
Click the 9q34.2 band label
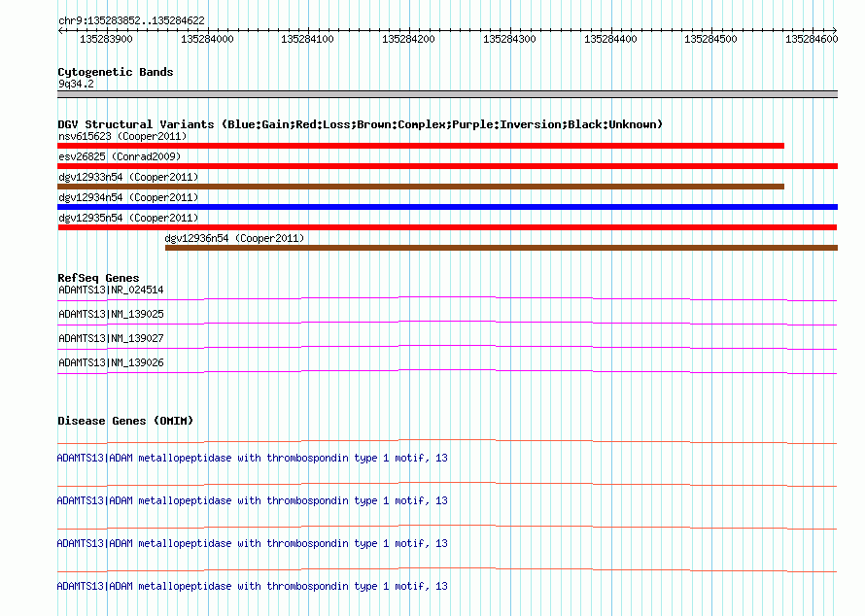pos(76,84)
